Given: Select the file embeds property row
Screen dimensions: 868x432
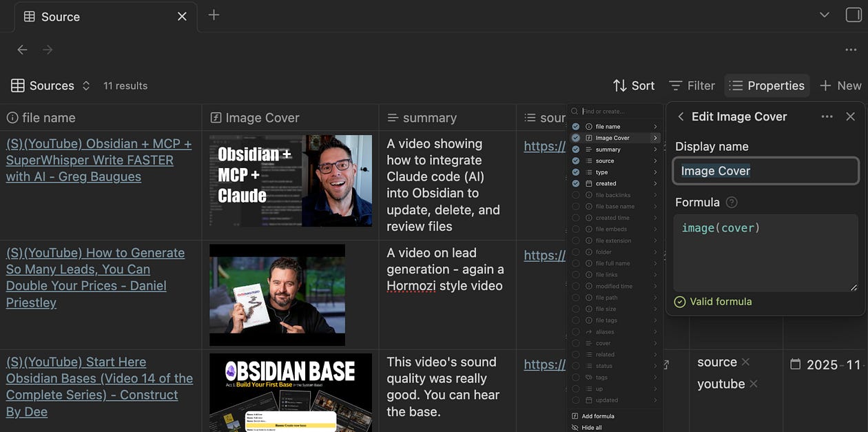Looking at the screenshot, I should pyautogui.click(x=615, y=229).
